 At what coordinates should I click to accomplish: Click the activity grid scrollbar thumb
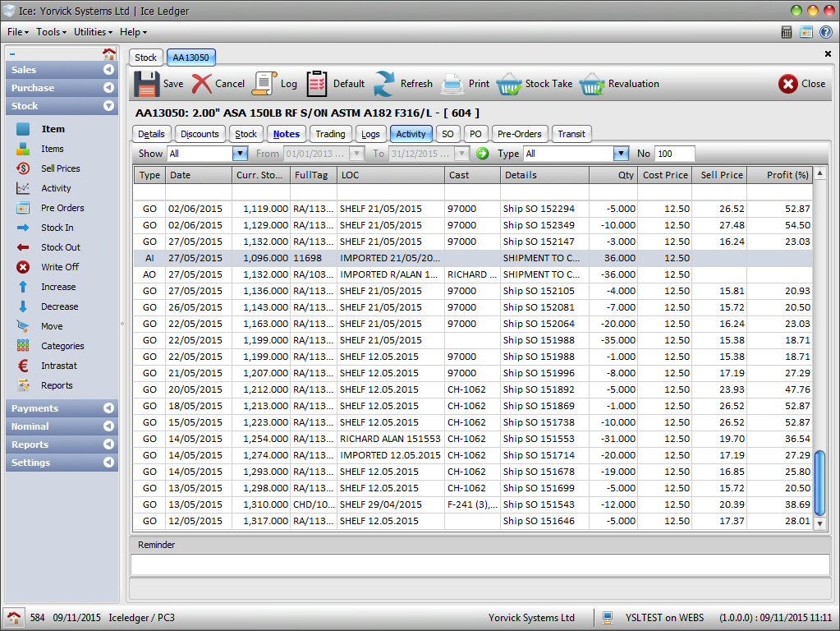(819, 483)
